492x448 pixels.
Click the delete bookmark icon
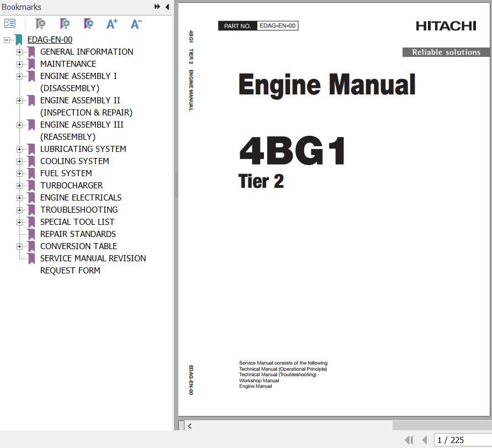pyautogui.click(x=40, y=24)
